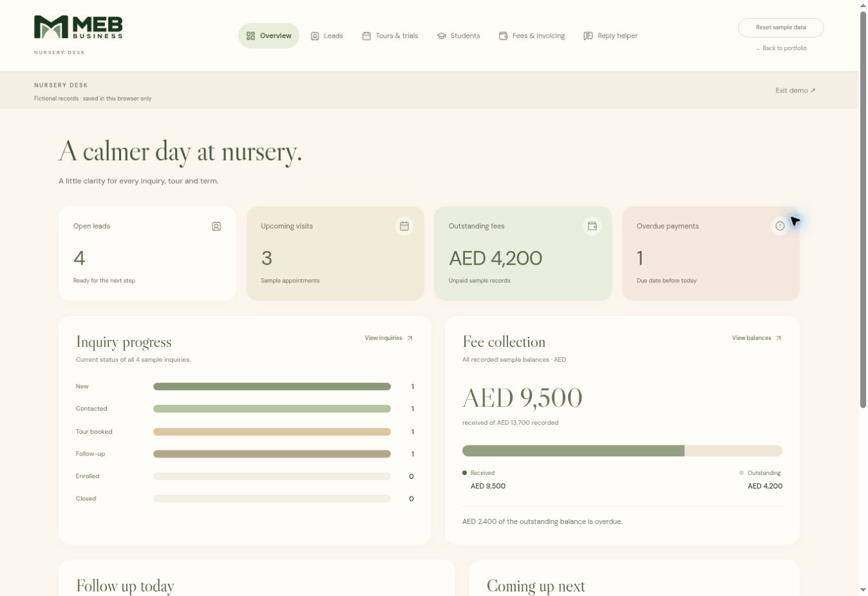Click the Outstanding fees card wallet icon
868x596 pixels.
click(592, 226)
